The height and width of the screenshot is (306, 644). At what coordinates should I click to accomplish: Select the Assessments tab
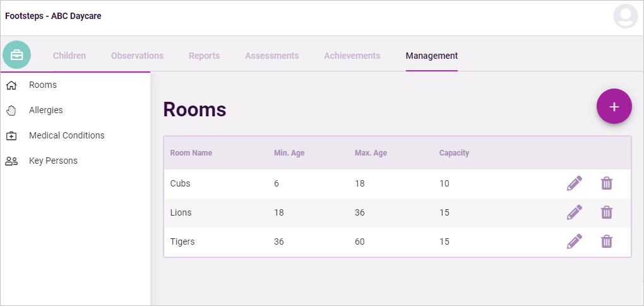tap(272, 56)
